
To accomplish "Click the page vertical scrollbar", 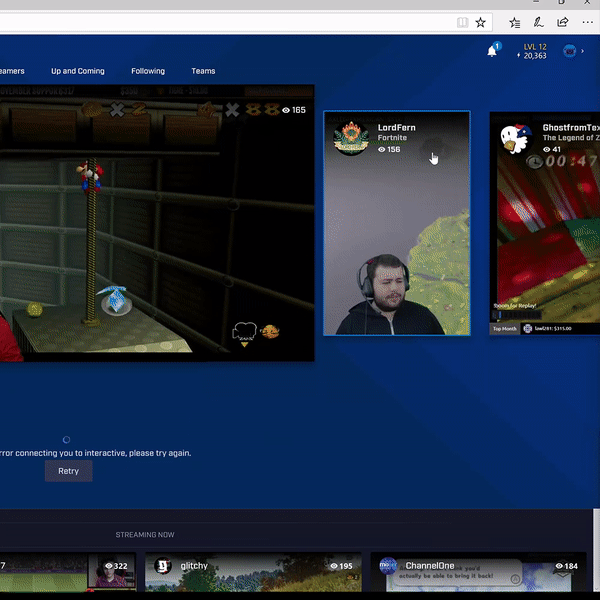I will (596, 551).
